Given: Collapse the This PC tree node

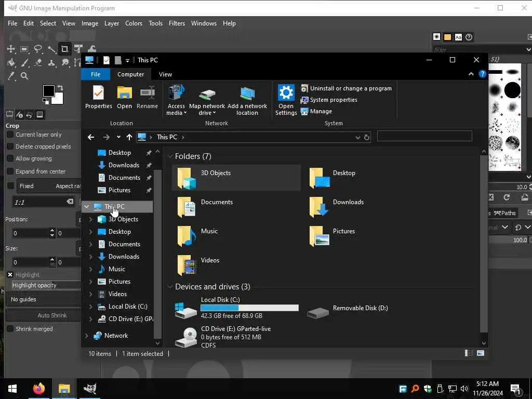Looking at the screenshot, I should coord(87,207).
